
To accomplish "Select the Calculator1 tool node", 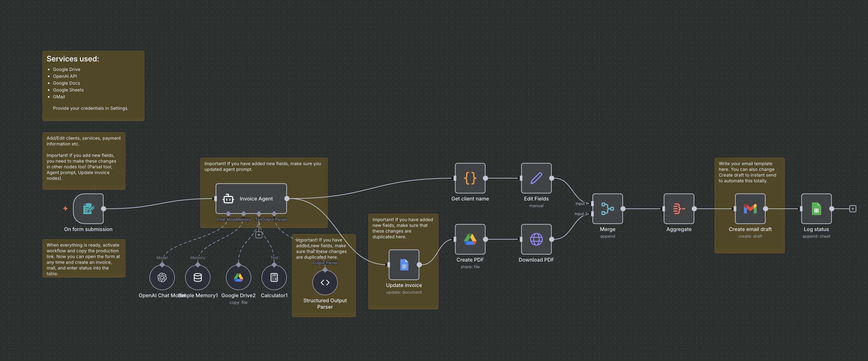I will [274, 278].
